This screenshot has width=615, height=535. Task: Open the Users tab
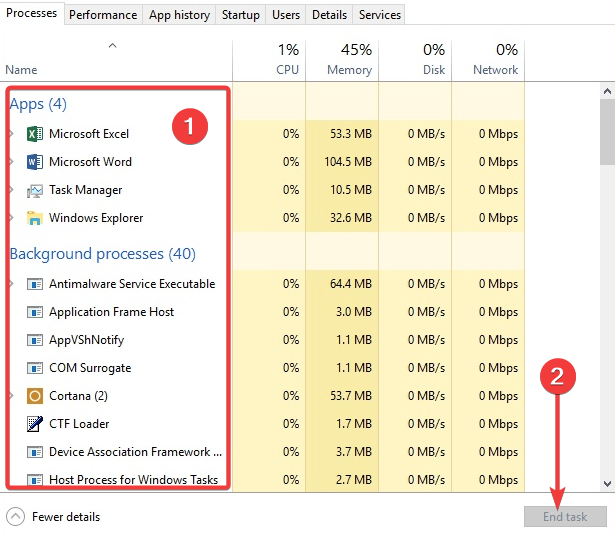(x=286, y=15)
